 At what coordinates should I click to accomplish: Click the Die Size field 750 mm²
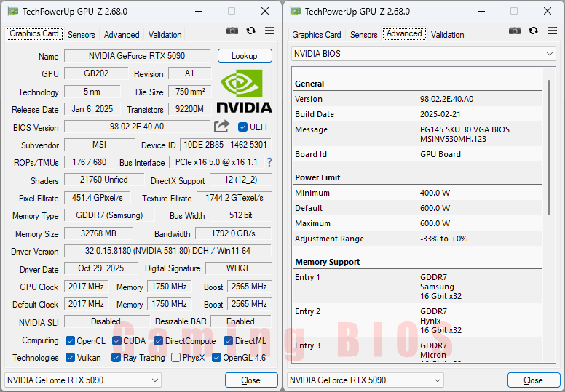click(x=190, y=92)
